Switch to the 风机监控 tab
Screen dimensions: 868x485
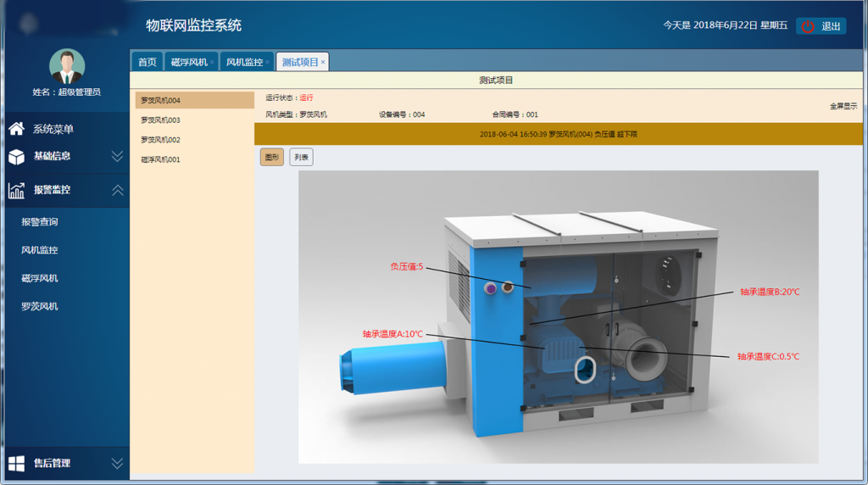(244, 62)
